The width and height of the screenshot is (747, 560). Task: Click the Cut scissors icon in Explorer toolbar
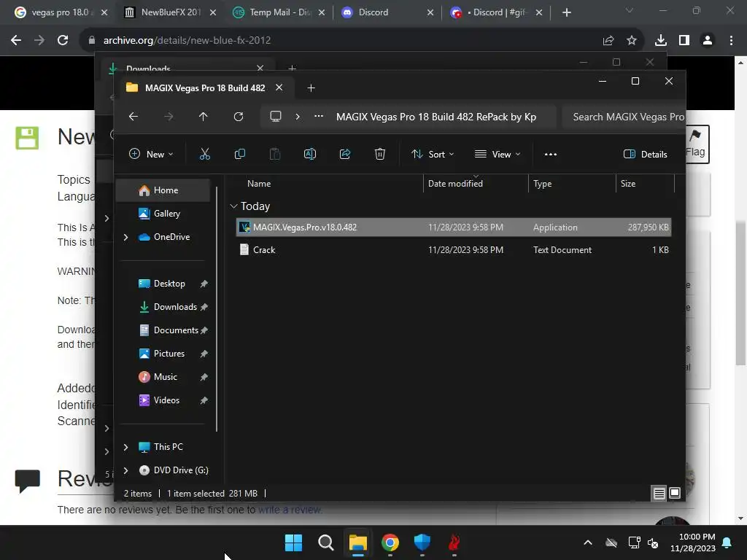click(x=204, y=154)
